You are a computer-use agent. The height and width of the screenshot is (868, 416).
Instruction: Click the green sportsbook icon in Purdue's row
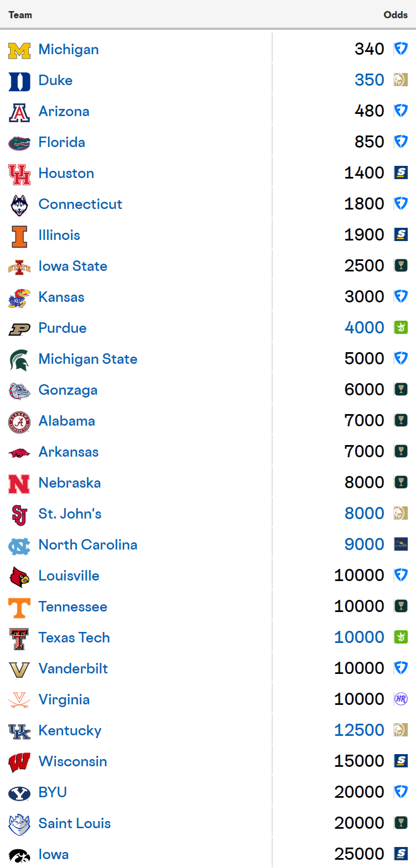click(x=401, y=328)
